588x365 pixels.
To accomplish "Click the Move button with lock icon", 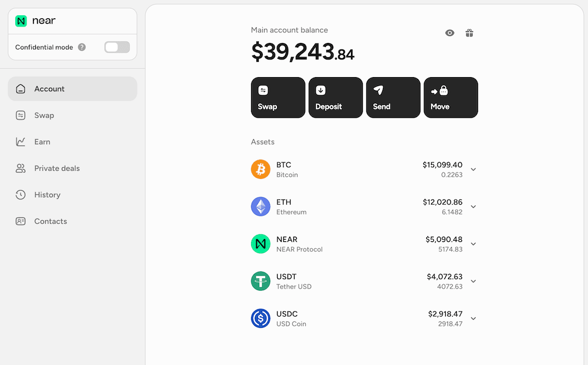I will [x=451, y=98].
